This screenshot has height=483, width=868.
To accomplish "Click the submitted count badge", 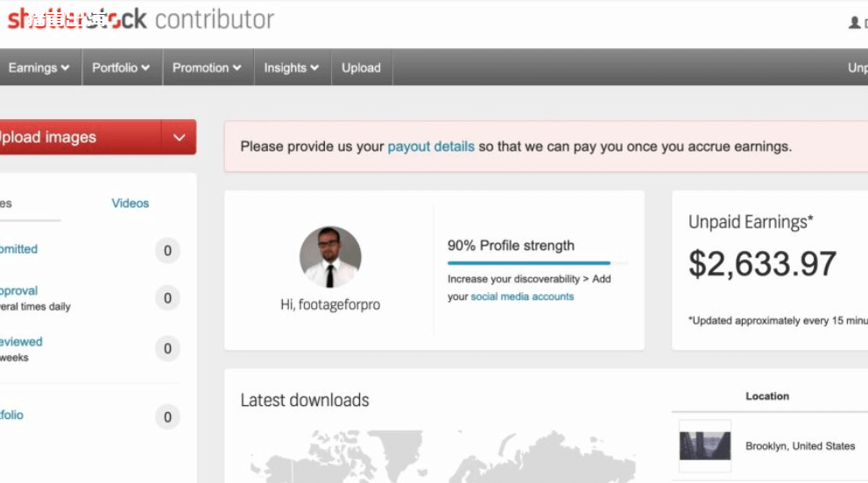I will tap(167, 251).
